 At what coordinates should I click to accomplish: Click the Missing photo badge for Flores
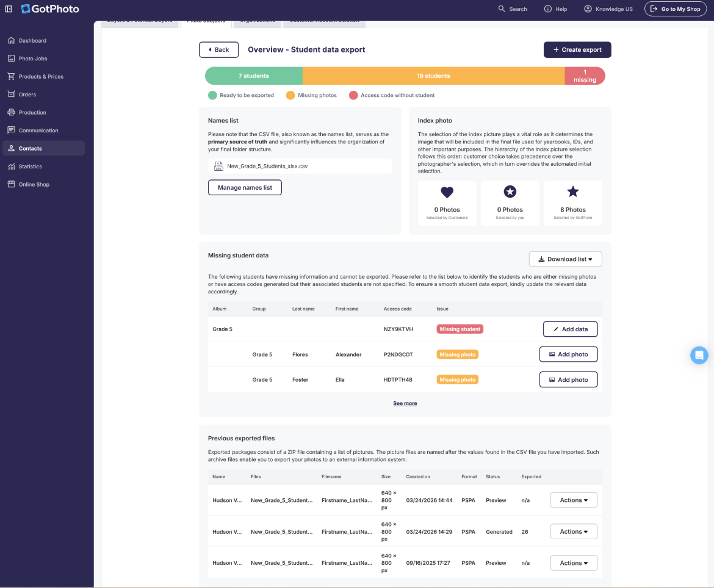pos(457,354)
